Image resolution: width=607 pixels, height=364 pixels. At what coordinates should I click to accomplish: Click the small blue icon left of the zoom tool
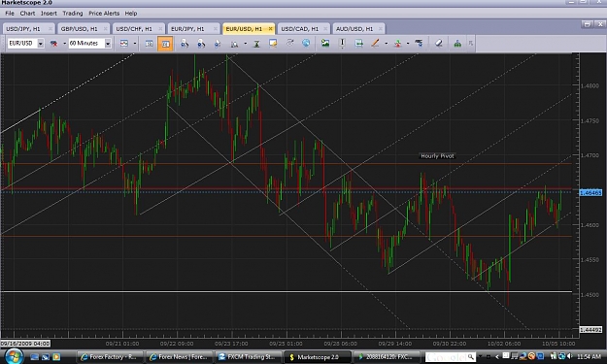pyautogui.click(x=218, y=44)
